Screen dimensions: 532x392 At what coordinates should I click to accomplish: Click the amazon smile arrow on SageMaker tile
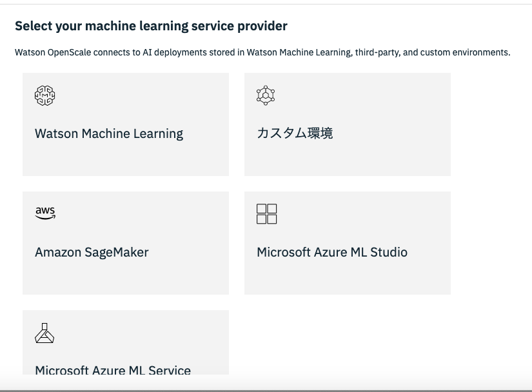tap(44, 217)
